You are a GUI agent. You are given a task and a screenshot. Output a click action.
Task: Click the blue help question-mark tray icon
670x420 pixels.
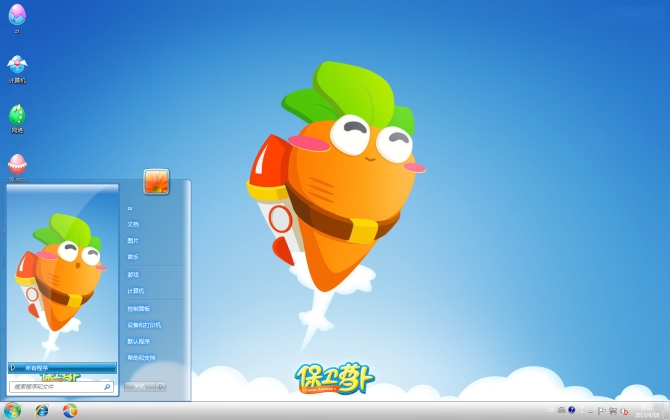(x=572, y=410)
